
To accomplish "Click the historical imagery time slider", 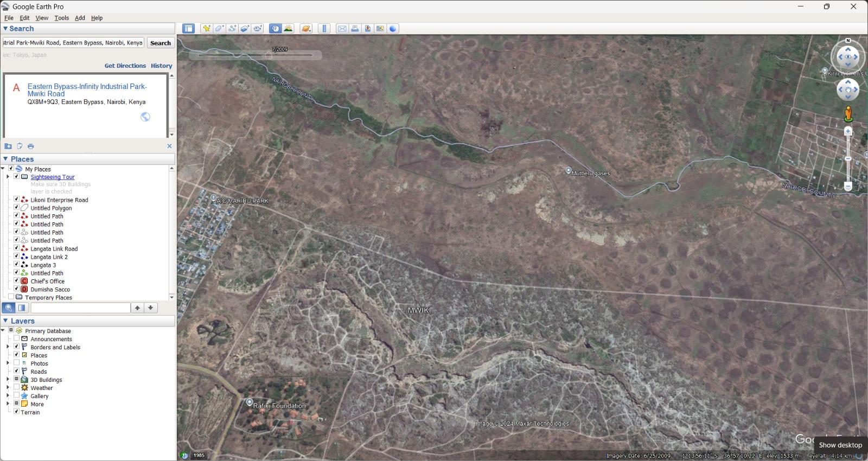I will (x=255, y=55).
